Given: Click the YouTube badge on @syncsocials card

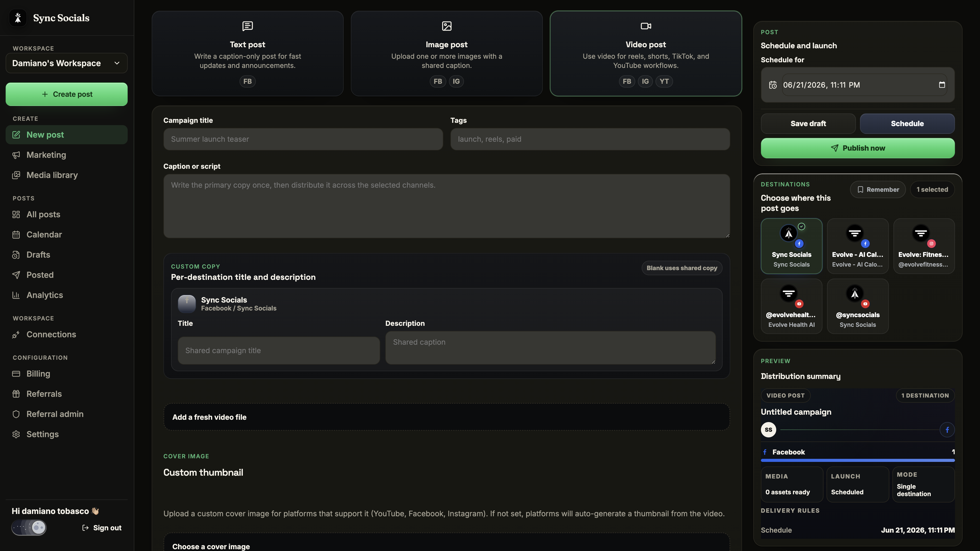Looking at the screenshot, I should click(865, 304).
